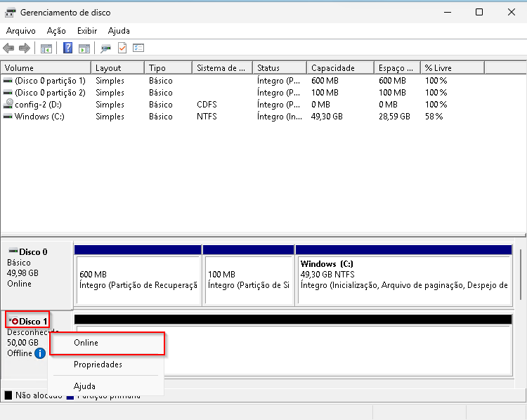Screen dimensions: 527x420
Task: Click the back arrow toolbar icon
Action: click(x=8, y=48)
